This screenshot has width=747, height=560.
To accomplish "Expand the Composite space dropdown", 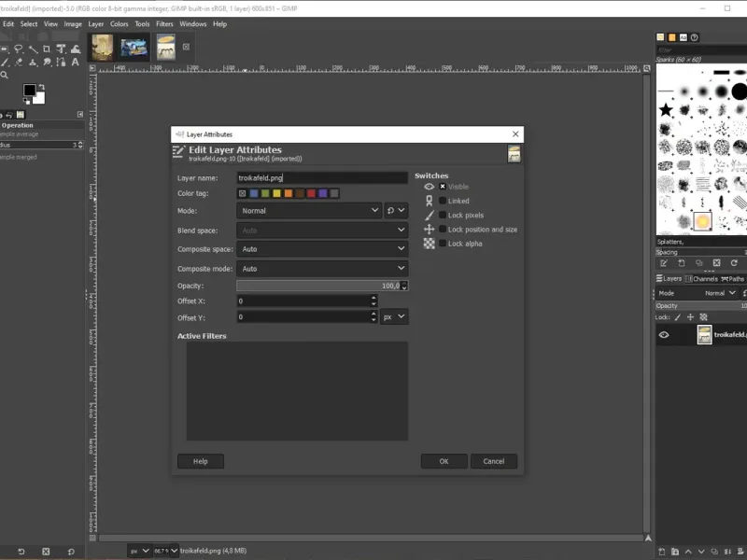I will click(322, 249).
